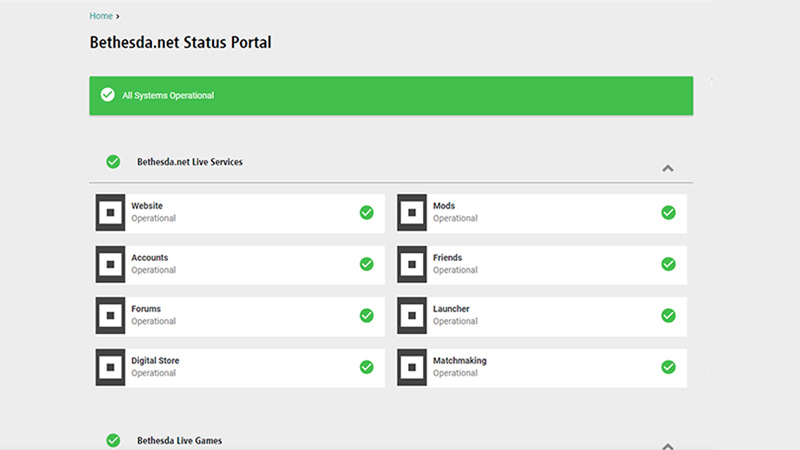Click the Operational status under Digital Store
Image resolution: width=800 pixels, height=450 pixels.
pos(154,373)
